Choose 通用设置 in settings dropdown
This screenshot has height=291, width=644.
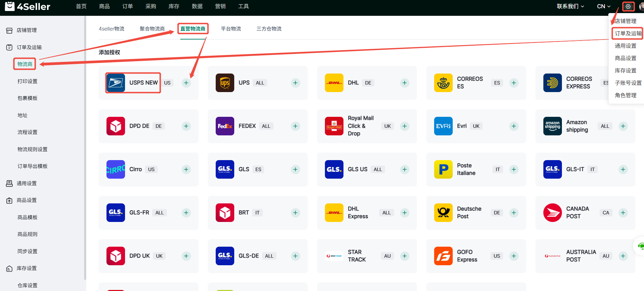625,46
